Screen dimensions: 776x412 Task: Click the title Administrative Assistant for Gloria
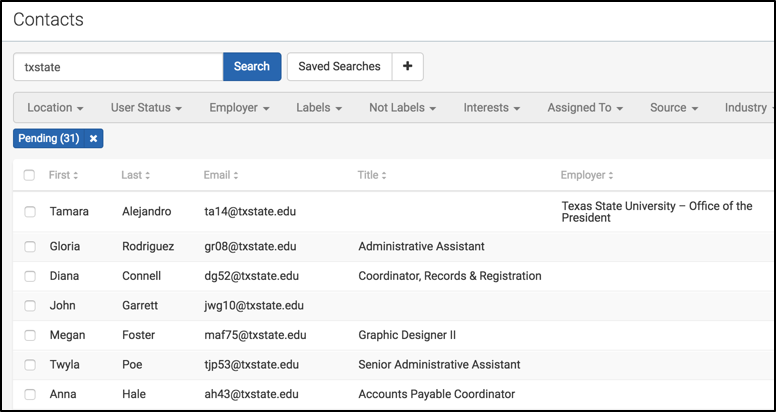(x=421, y=246)
